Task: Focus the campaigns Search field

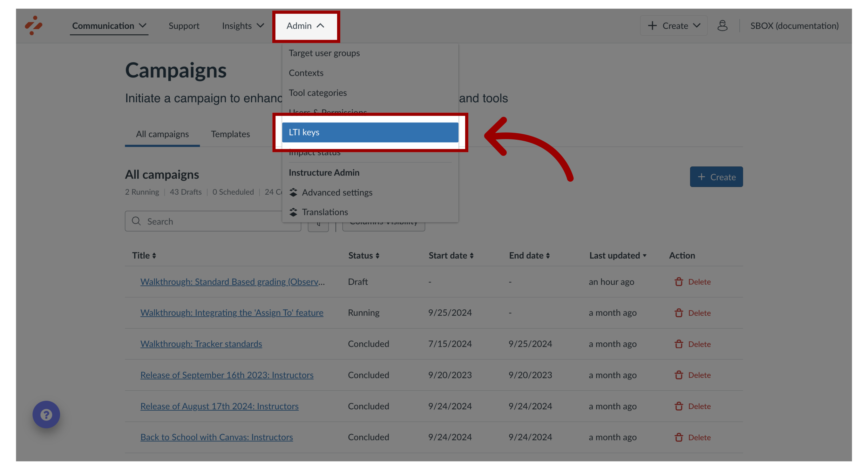Action: point(213,221)
